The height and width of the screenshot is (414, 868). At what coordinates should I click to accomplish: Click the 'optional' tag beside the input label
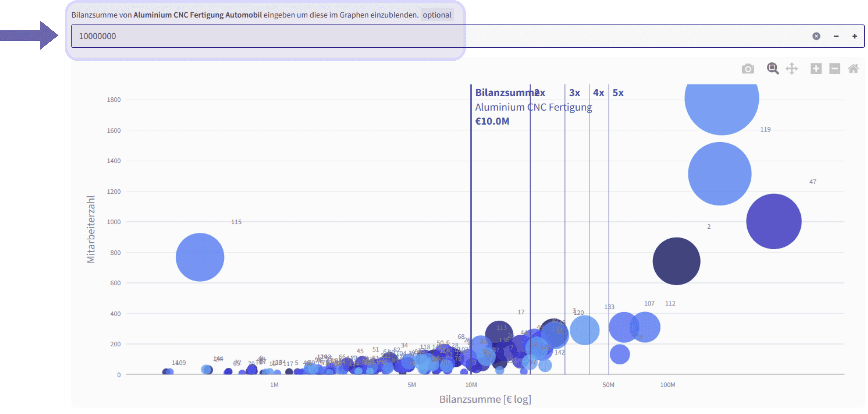pos(437,15)
